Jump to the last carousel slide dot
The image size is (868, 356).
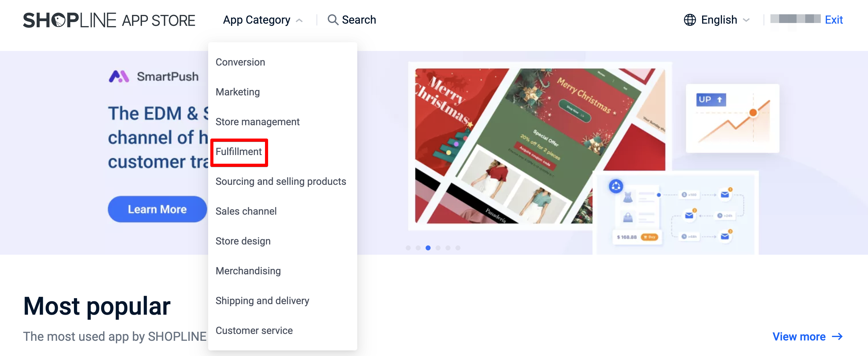[458, 248]
